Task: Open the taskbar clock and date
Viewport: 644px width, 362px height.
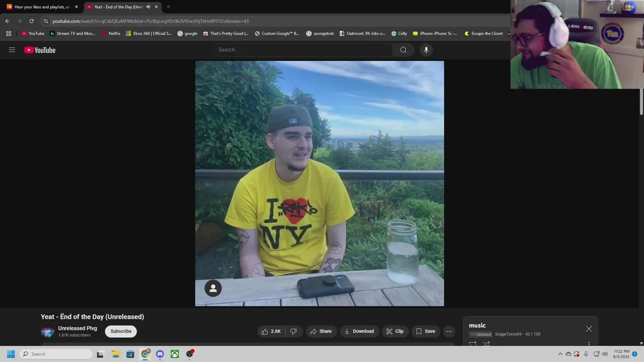Action: [621, 354]
